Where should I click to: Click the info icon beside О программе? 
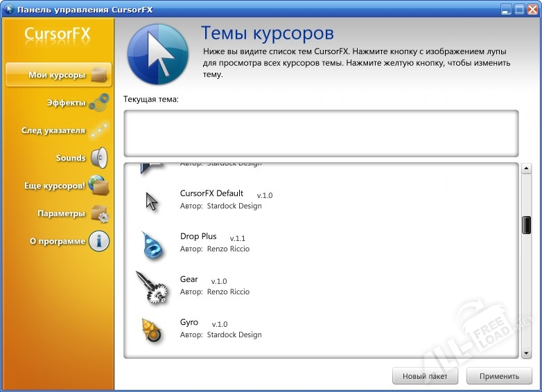[x=99, y=241]
